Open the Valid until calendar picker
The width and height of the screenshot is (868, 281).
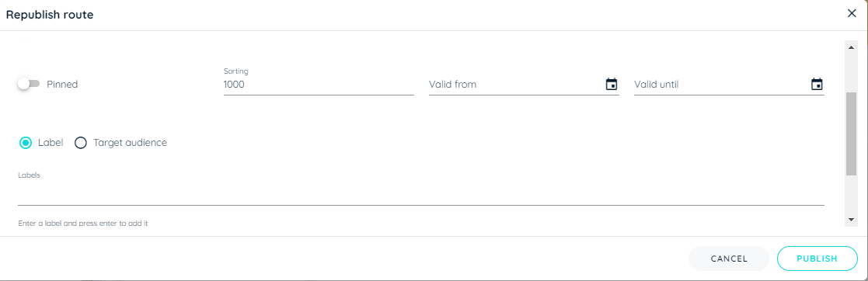coord(817,85)
